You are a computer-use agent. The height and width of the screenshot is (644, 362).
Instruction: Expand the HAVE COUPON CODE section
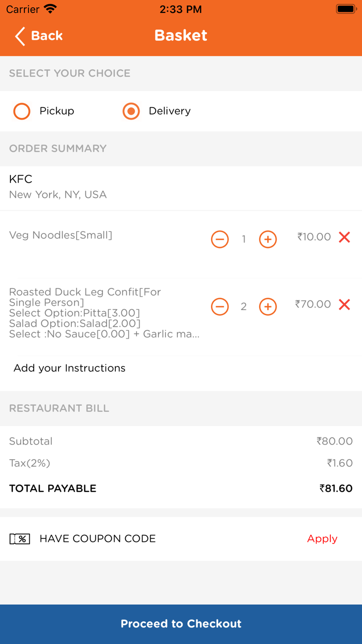(x=97, y=538)
